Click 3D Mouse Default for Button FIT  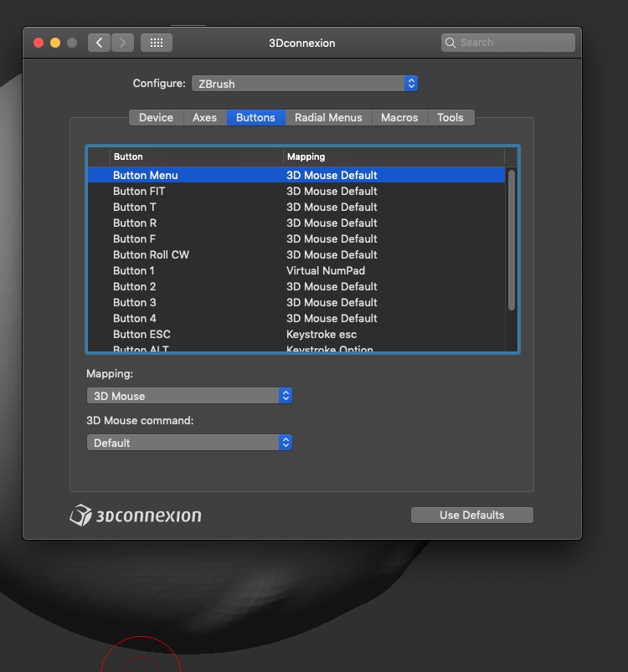pyautogui.click(x=332, y=191)
